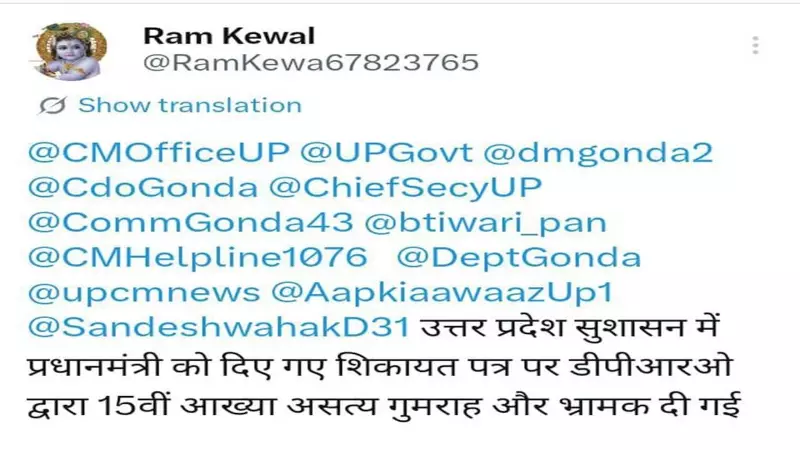
Task: Click the Show translation link
Action: (190, 106)
